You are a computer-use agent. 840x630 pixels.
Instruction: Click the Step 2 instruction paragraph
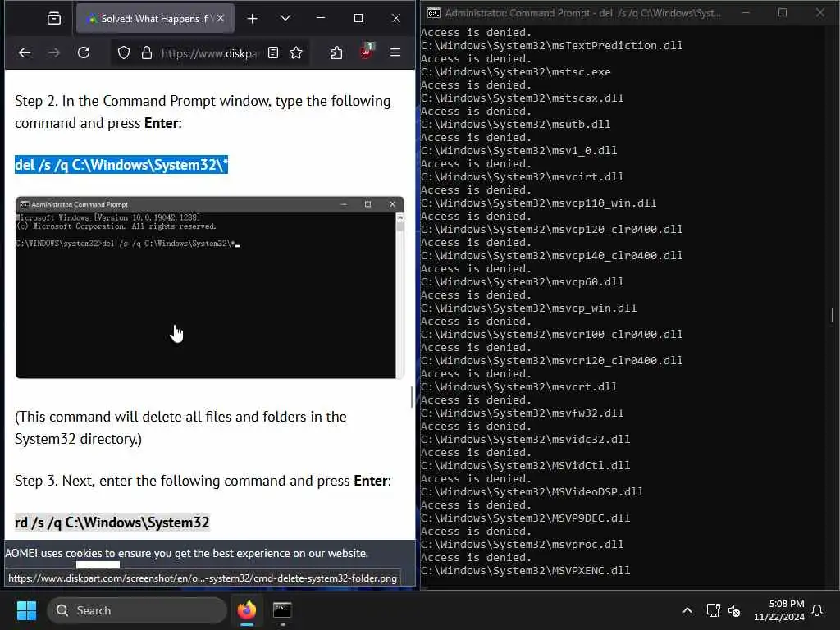click(x=203, y=112)
